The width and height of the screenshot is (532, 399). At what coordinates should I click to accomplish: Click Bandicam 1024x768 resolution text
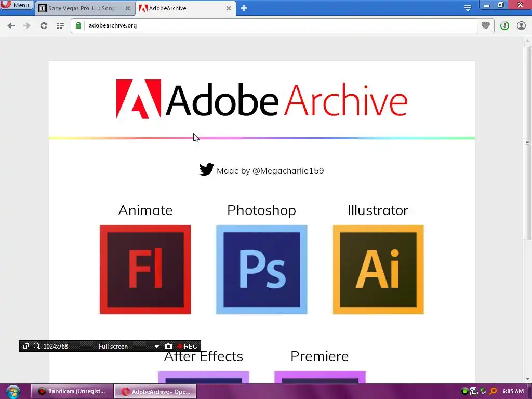[x=56, y=347]
